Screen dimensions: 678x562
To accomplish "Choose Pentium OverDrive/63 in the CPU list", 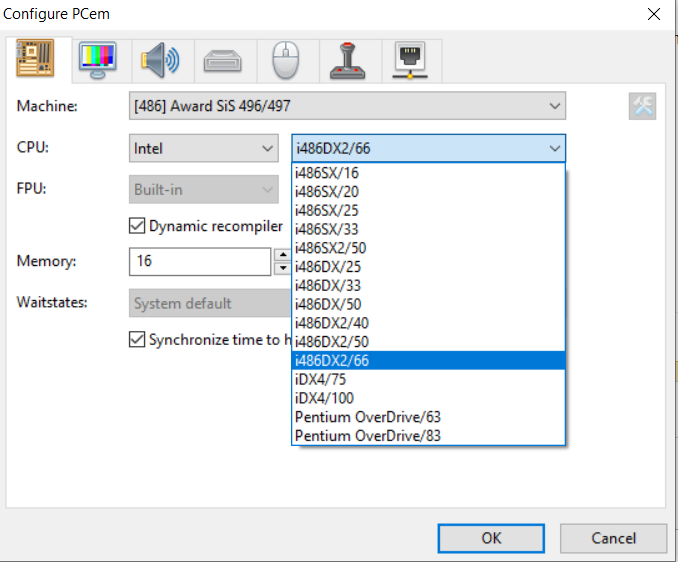I will point(429,417).
